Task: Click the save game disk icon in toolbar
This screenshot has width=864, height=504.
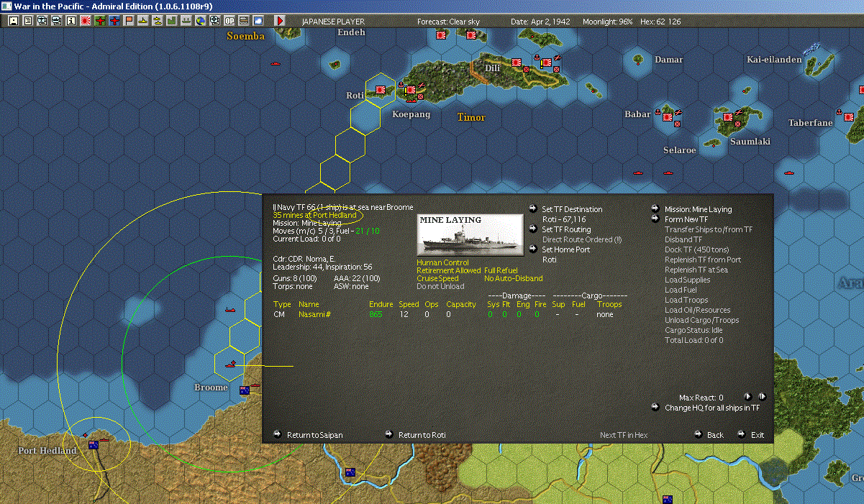Action: point(14,21)
